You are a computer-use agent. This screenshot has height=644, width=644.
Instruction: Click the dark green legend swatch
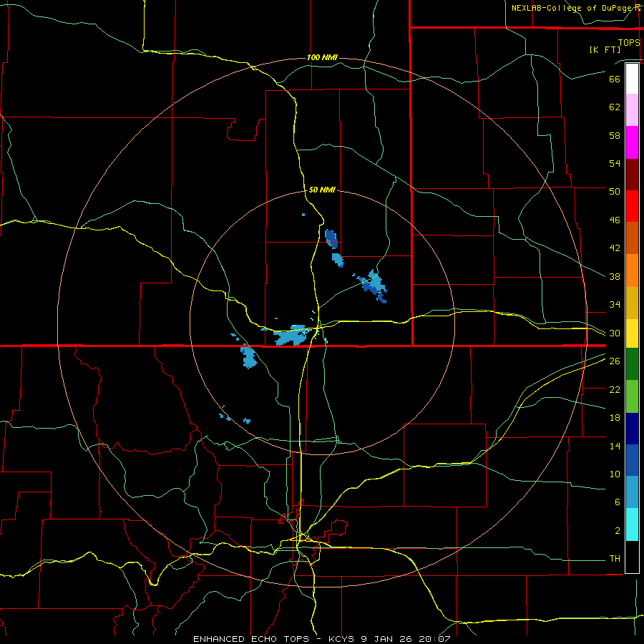(x=632, y=364)
